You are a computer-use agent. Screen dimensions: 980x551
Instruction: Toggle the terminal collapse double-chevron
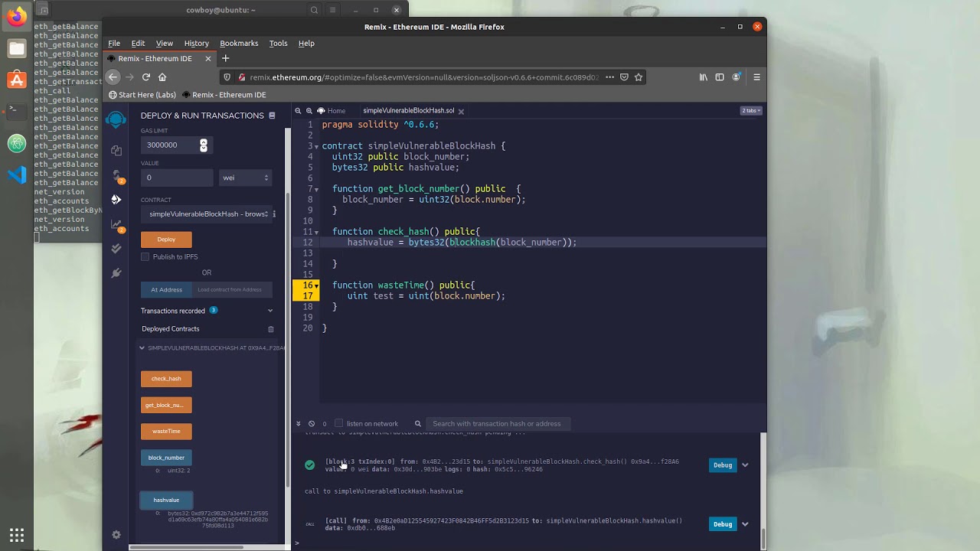299,424
